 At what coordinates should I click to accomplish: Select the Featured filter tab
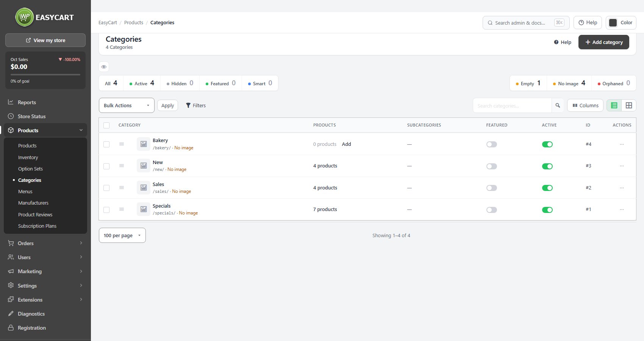click(x=220, y=83)
